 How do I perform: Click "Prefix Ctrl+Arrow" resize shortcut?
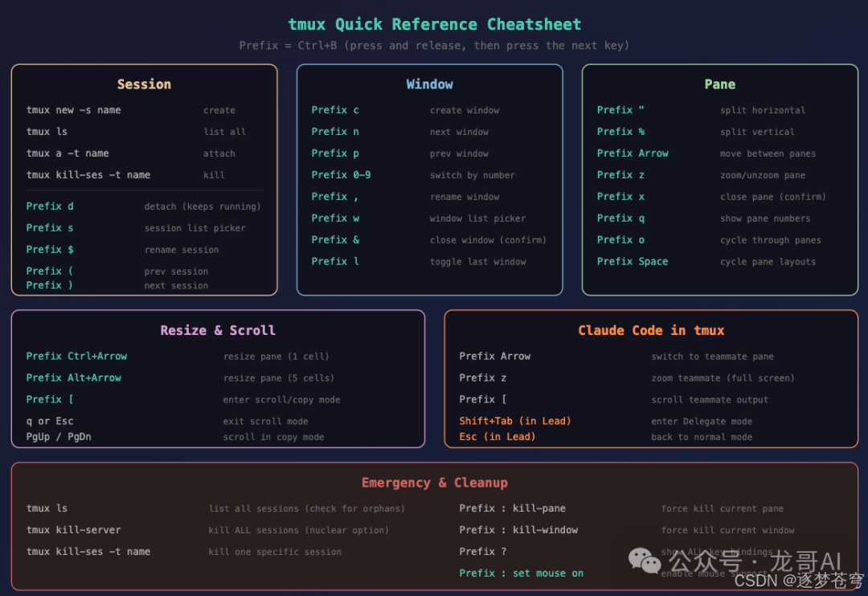76,357
